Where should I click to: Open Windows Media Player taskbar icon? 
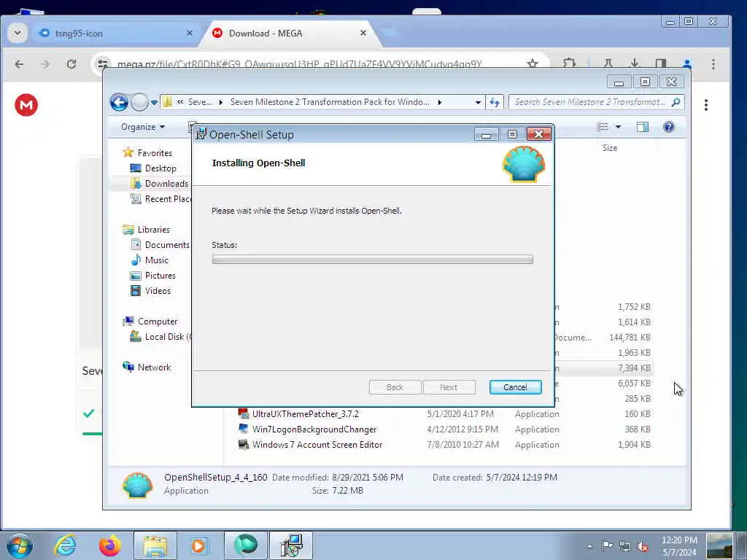pos(199,545)
